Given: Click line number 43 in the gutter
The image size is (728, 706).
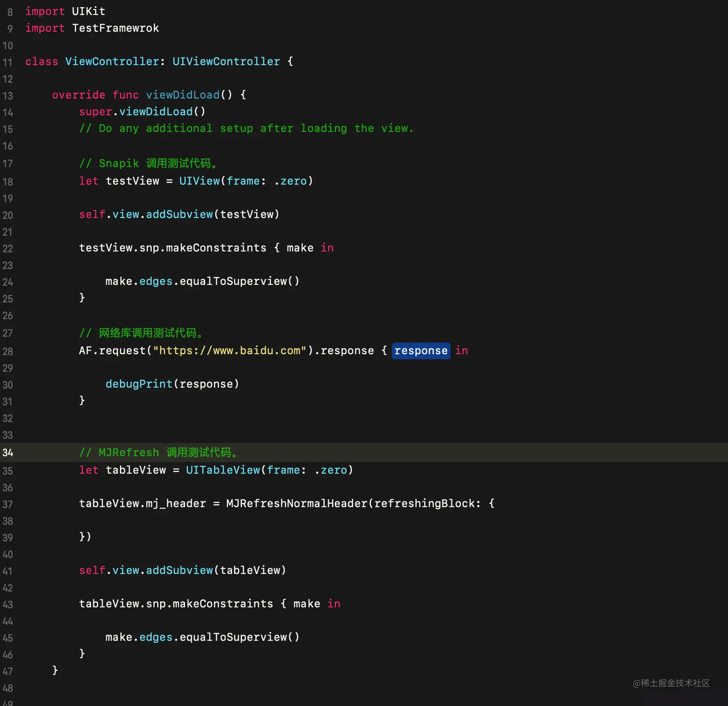Looking at the screenshot, I should tap(8, 604).
